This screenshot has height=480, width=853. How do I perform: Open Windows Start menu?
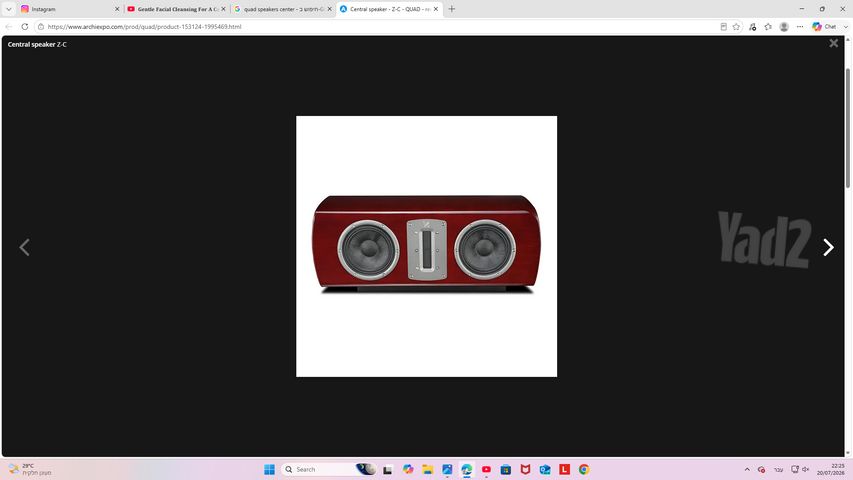[x=269, y=469]
